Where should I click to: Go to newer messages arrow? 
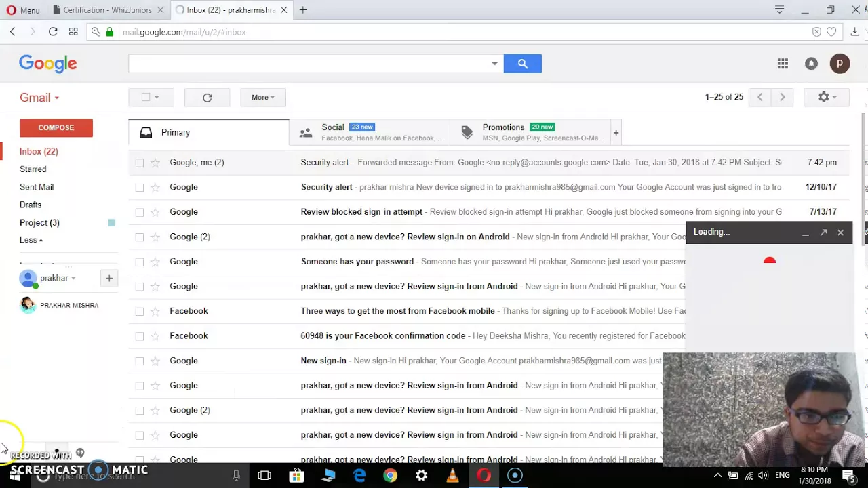pyautogui.click(x=760, y=98)
